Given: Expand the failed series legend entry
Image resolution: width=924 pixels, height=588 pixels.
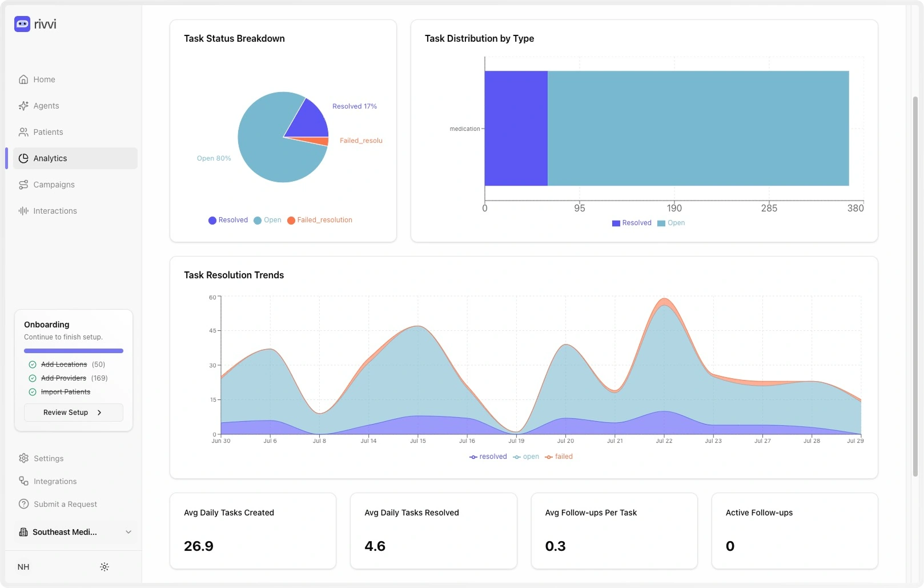Looking at the screenshot, I should point(559,457).
